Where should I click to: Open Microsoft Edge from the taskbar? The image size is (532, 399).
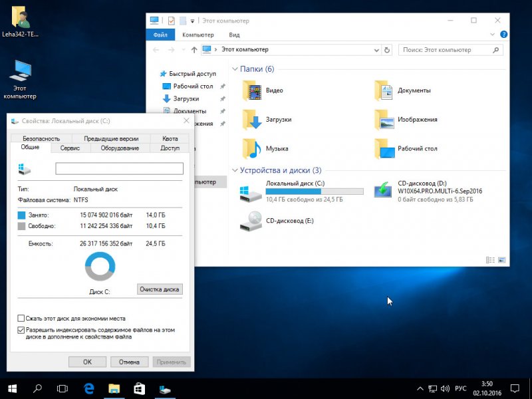tap(88, 388)
